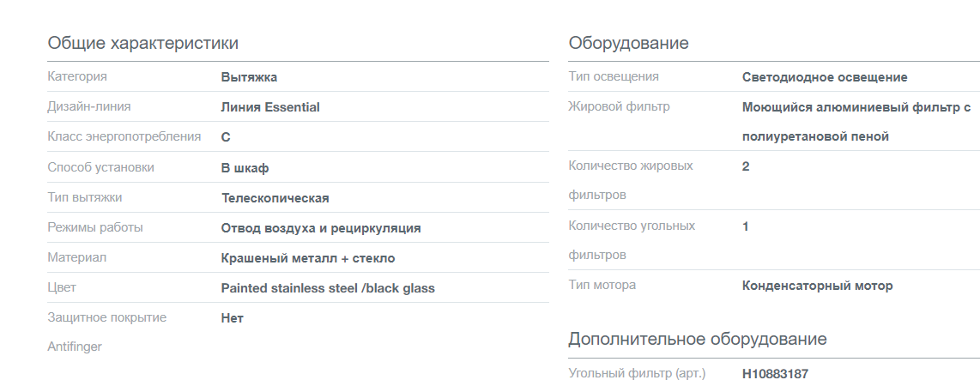
Task: Click the "Оборудование" section heading
Action: point(628,43)
